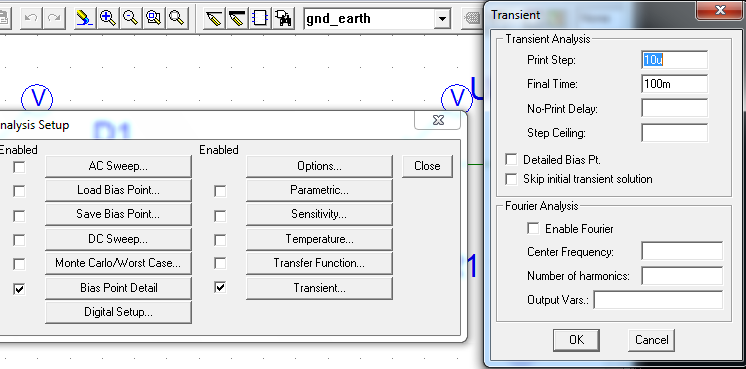Click Cancel in the Transient dialog
Viewport: 746px width, 369px height.
pos(651,340)
